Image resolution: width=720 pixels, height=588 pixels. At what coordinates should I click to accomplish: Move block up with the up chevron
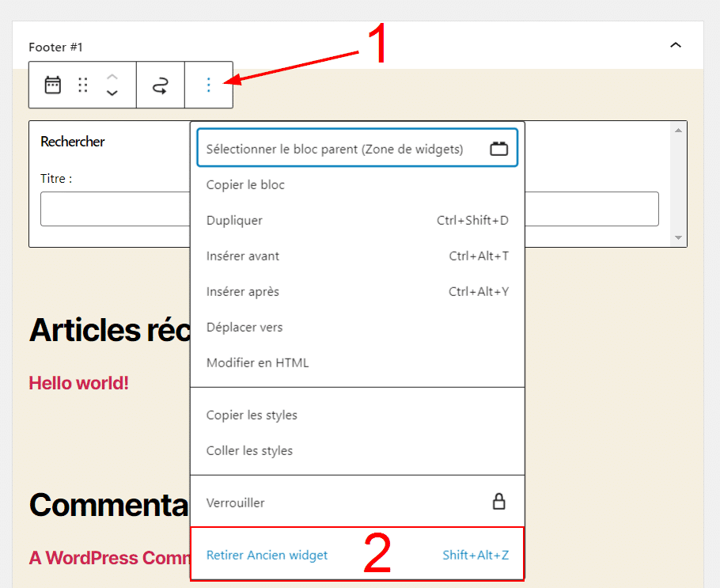pos(112,77)
